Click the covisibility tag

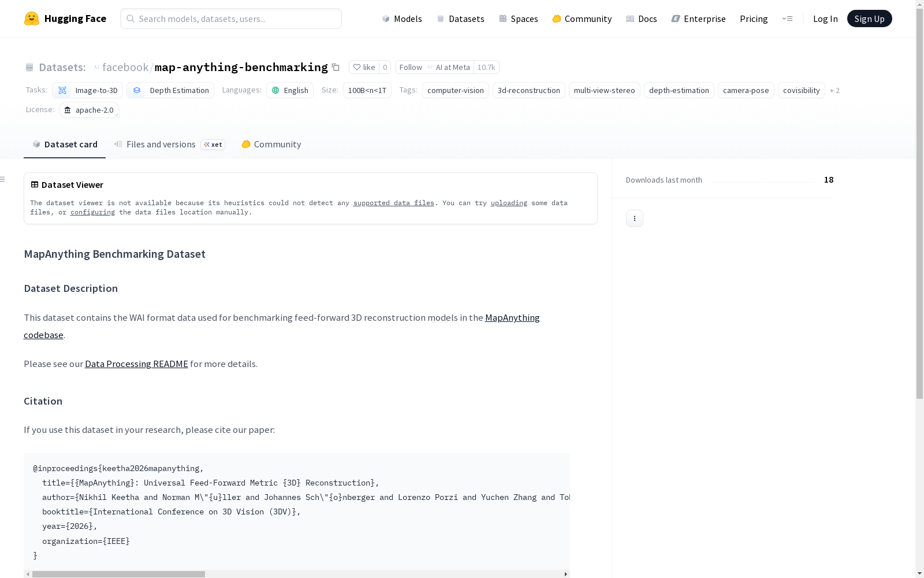coord(802,90)
